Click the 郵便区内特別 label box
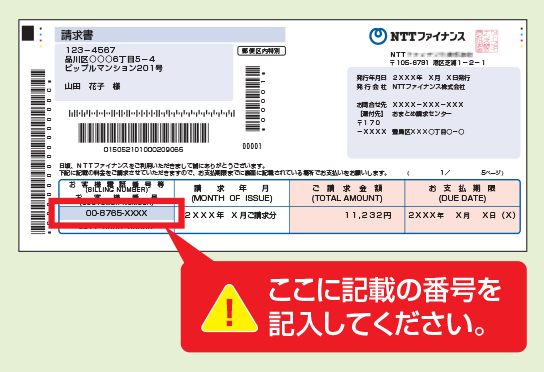 tap(261, 51)
